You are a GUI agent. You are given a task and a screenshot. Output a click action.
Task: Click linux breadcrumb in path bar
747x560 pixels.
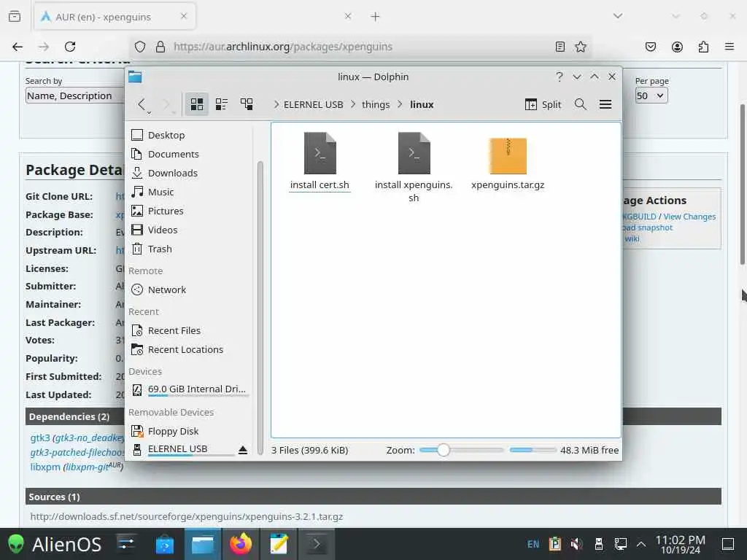click(x=422, y=104)
